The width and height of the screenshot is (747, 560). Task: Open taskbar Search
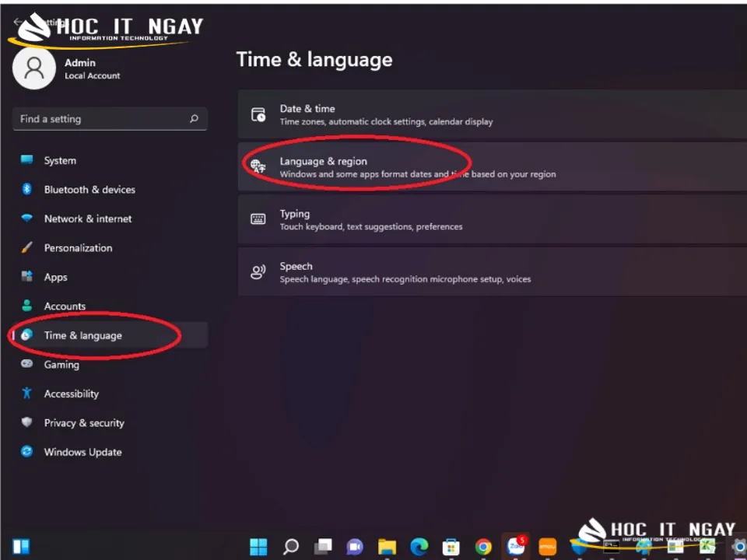pos(290,547)
